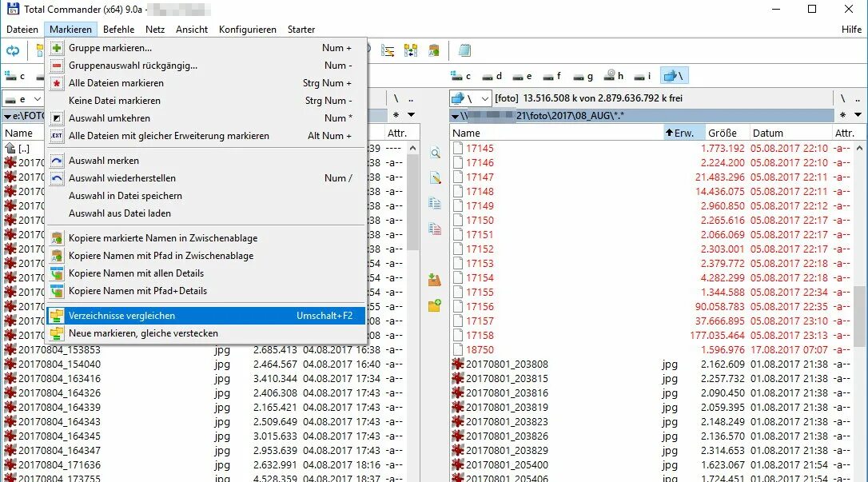The width and height of the screenshot is (868, 482).
Task: Click the pack archive icon in middle bar
Action: click(x=435, y=280)
